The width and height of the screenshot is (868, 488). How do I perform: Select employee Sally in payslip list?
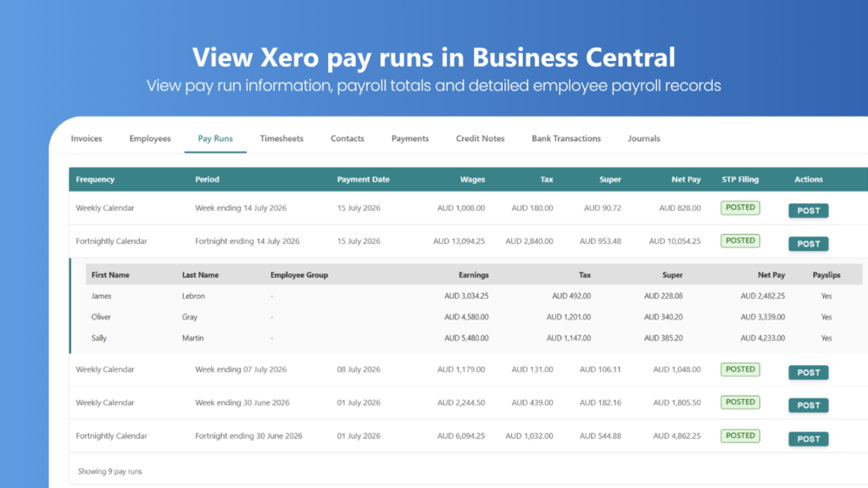(x=98, y=338)
